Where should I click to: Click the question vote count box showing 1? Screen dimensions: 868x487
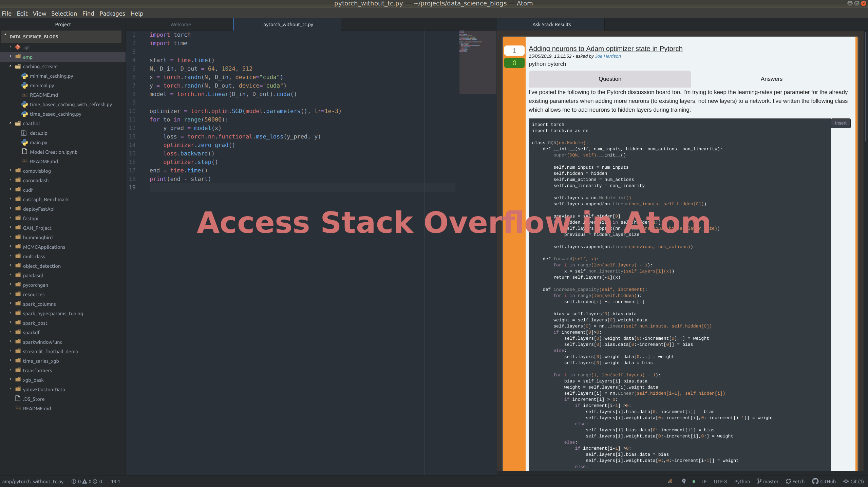click(514, 51)
